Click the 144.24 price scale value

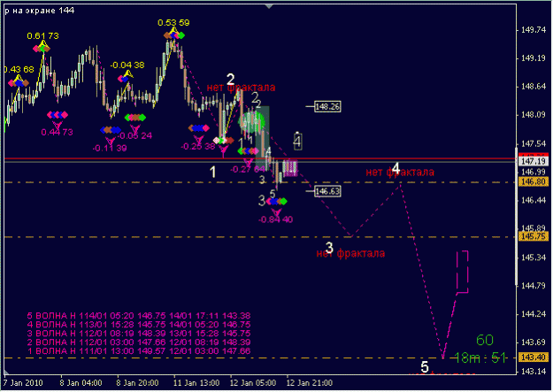click(534, 314)
